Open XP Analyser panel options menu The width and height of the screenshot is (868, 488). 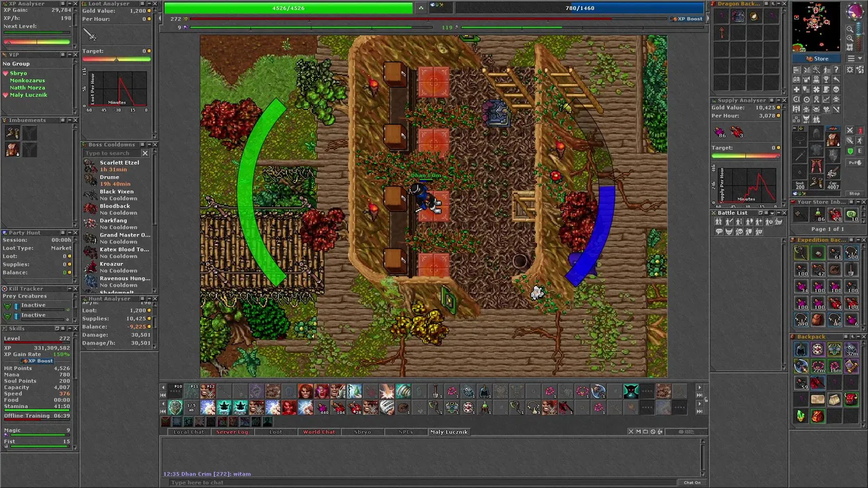[62, 3]
